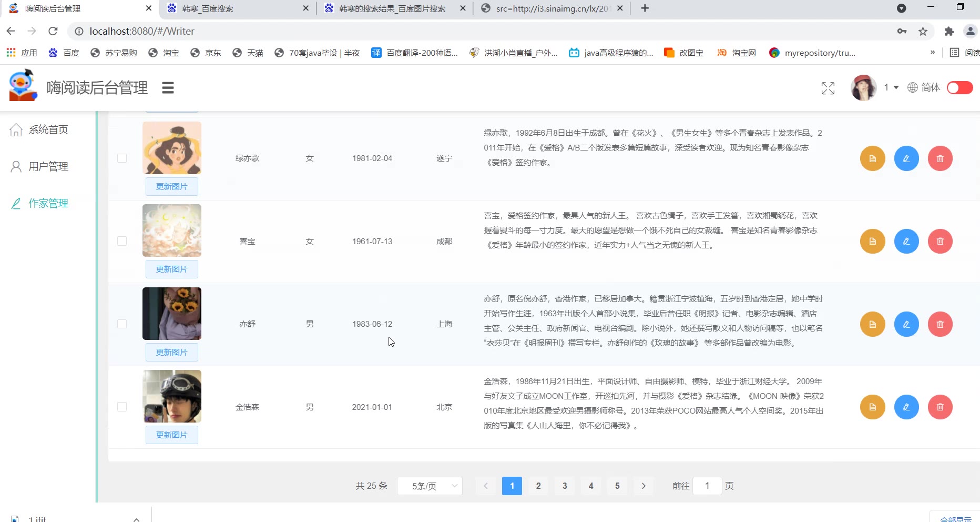The width and height of the screenshot is (980, 522).
Task: Tick the checkbox for 亦舒 row
Action: click(122, 324)
